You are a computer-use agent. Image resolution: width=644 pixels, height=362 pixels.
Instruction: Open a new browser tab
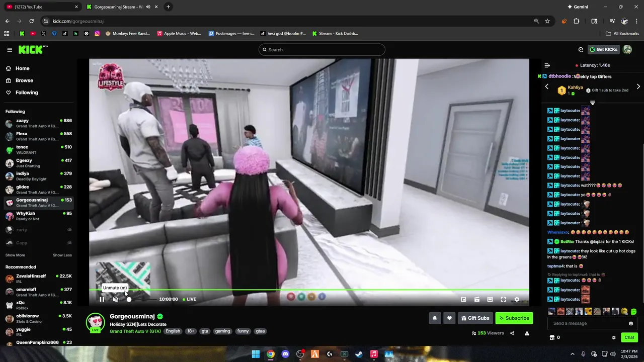pyautogui.click(x=168, y=7)
